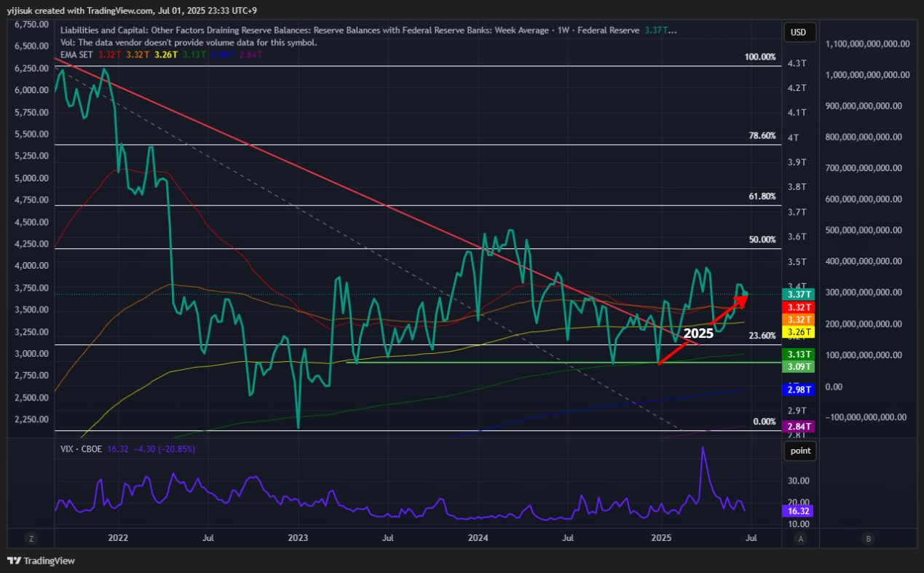Click the green 3.09T price line label
The image size is (924, 573).
pyautogui.click(x=797, y=366)
